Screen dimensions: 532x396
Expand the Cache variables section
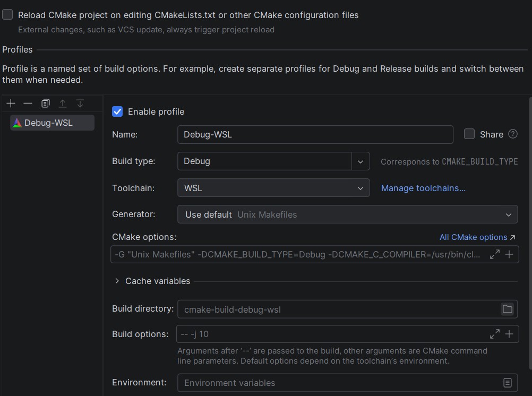[x=117, y=281]
